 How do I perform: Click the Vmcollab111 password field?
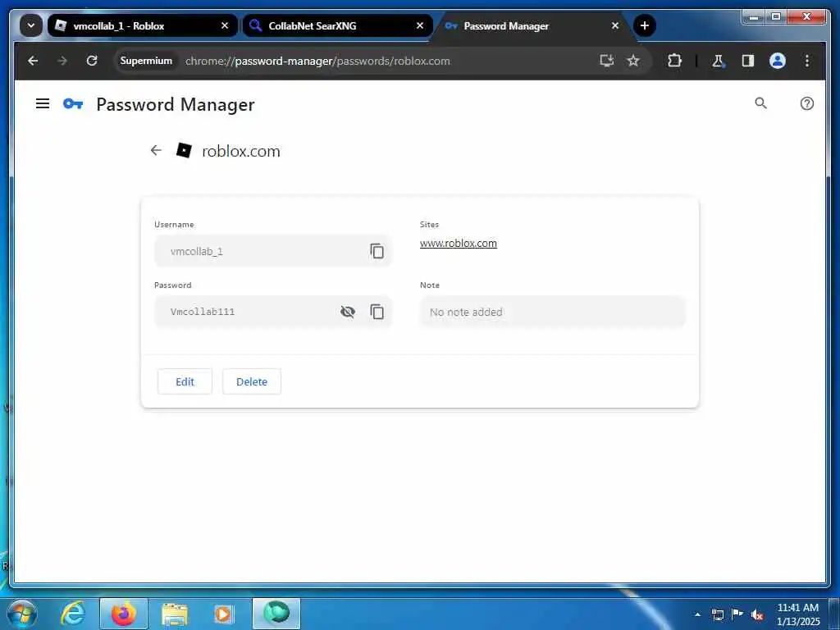273,311
